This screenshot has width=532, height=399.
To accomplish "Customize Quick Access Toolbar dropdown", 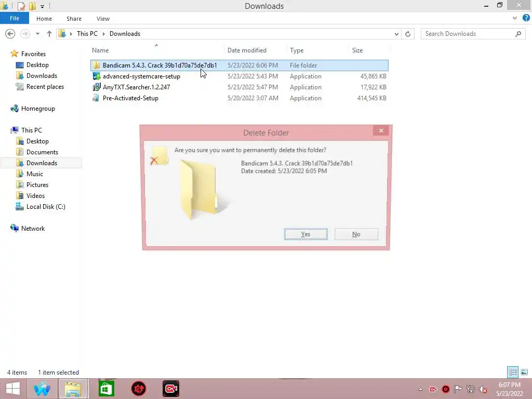I will 43,6.
